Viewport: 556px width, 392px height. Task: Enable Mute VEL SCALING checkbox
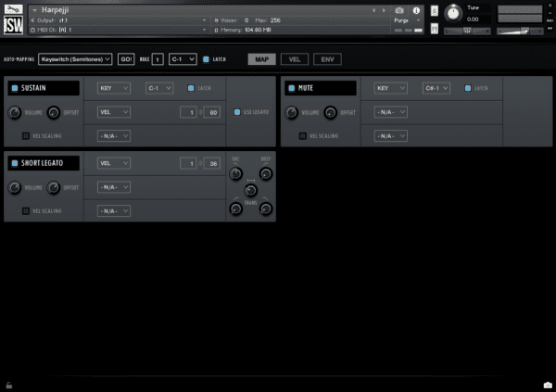click(x=303, y=136)
